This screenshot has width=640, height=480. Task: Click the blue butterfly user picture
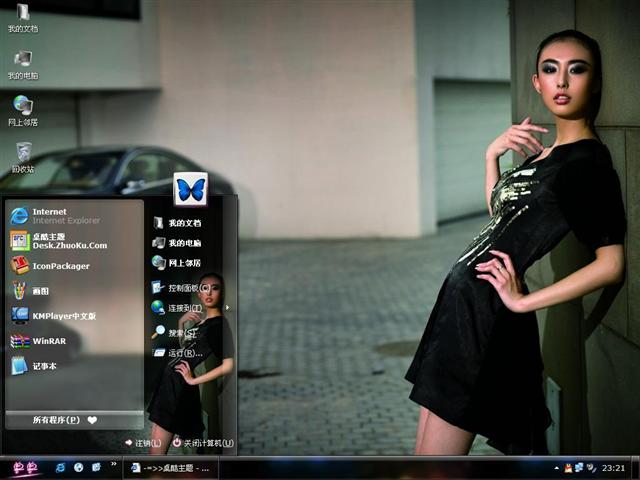pyautogui.click(x=190, y=189)
